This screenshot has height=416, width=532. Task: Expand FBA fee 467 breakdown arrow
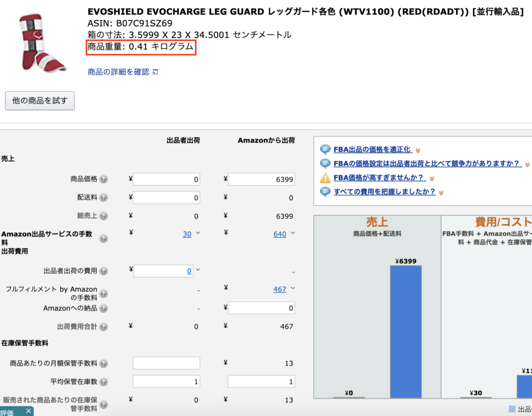tap(293, 288)
